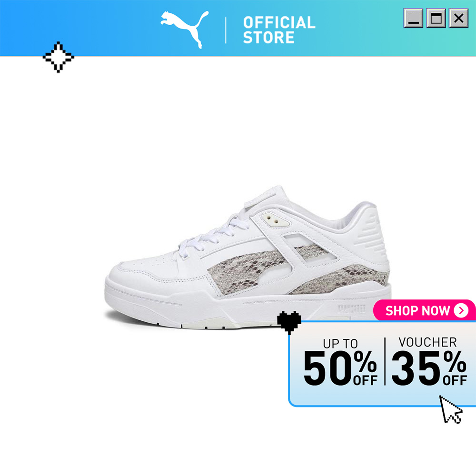Click the light blue discount panel
476x476 pixels.
pyautogui.click(x=382, y=363)
